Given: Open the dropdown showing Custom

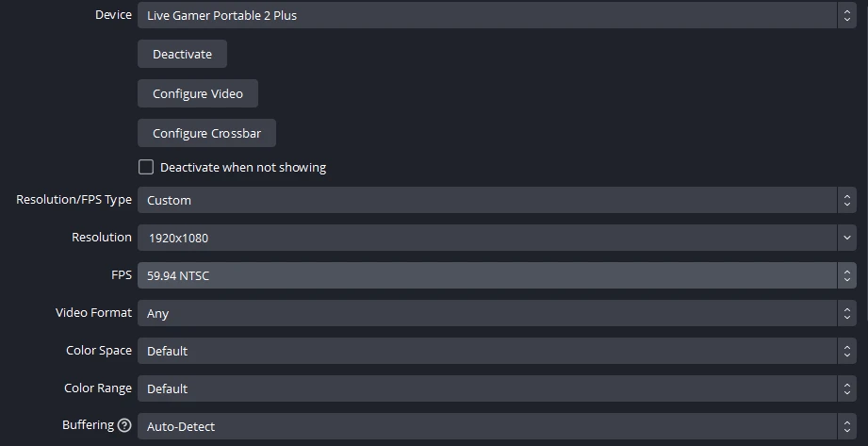Looking at the screenshot, I should (x=485, y=200).
